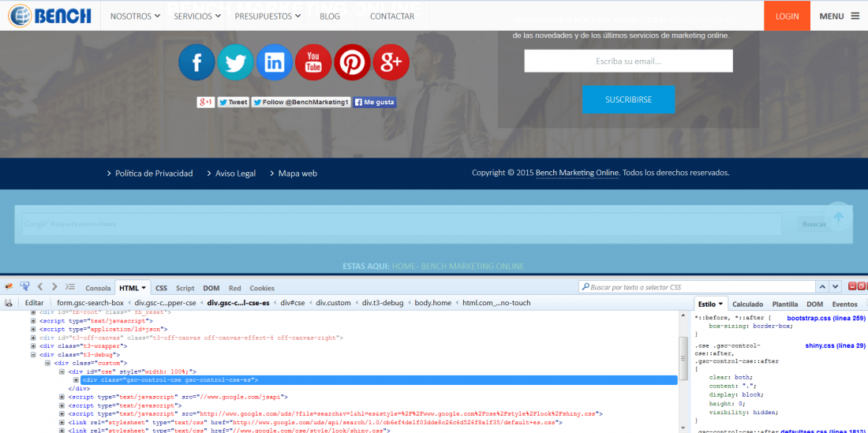This screenshot has width=868, height=433.
Task: Click Follow @BenchMarketing1 button
Action: pyautogui.click(x=301, y=103)
